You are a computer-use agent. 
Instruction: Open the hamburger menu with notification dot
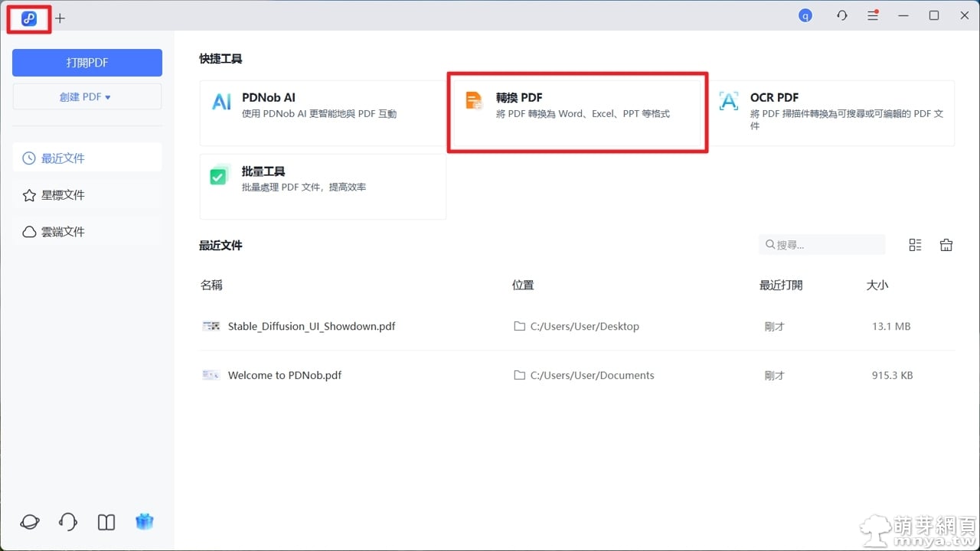coord(873,15)
